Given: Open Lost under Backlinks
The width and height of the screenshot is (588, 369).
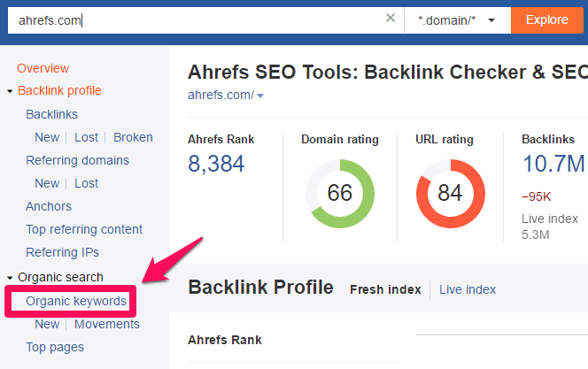Looking at the screenshot, I should pyautogui.click(x=86, y=137).
